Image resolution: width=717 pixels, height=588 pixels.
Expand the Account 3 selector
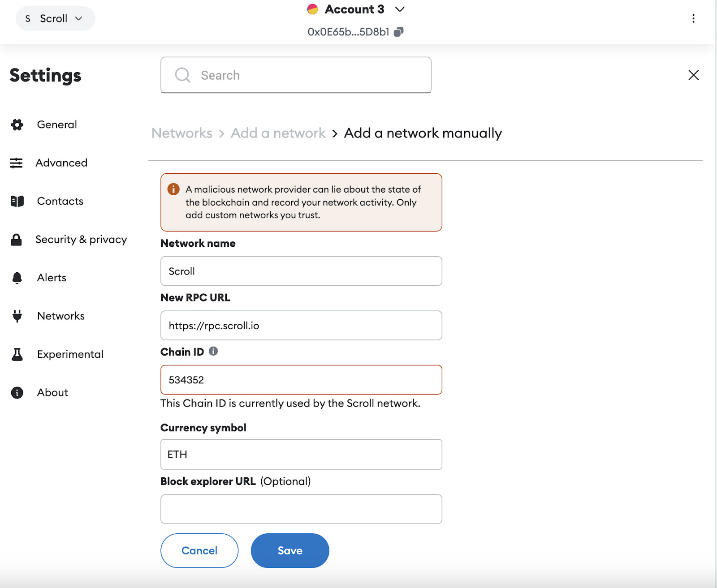click(x=400, y=9)
